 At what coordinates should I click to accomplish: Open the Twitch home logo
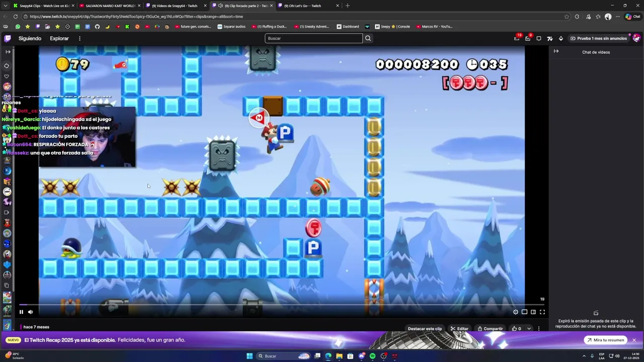pos(8,38)
